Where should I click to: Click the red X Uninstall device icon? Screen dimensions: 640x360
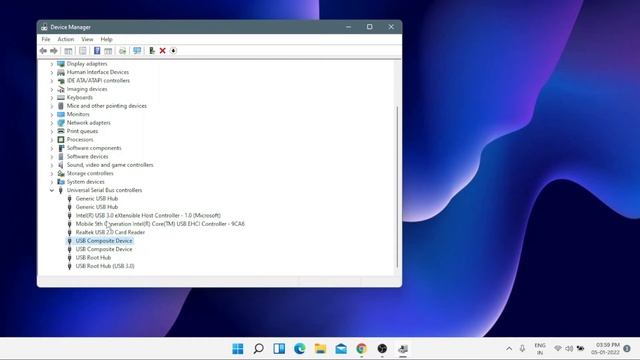pos(162,51)
